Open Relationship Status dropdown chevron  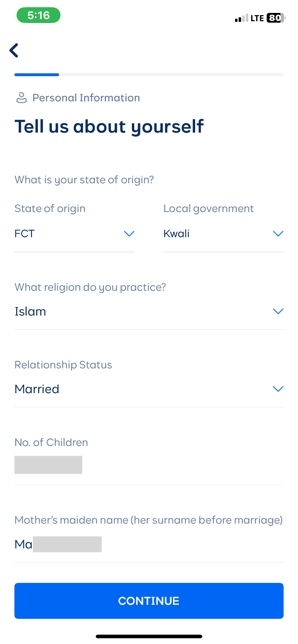[278, 389]
